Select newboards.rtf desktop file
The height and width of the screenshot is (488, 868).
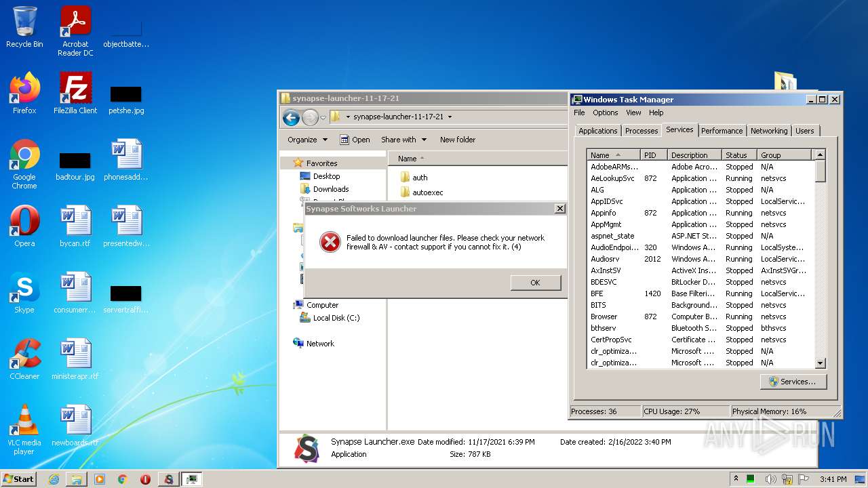pyautogui.click(x=75, y=426)
